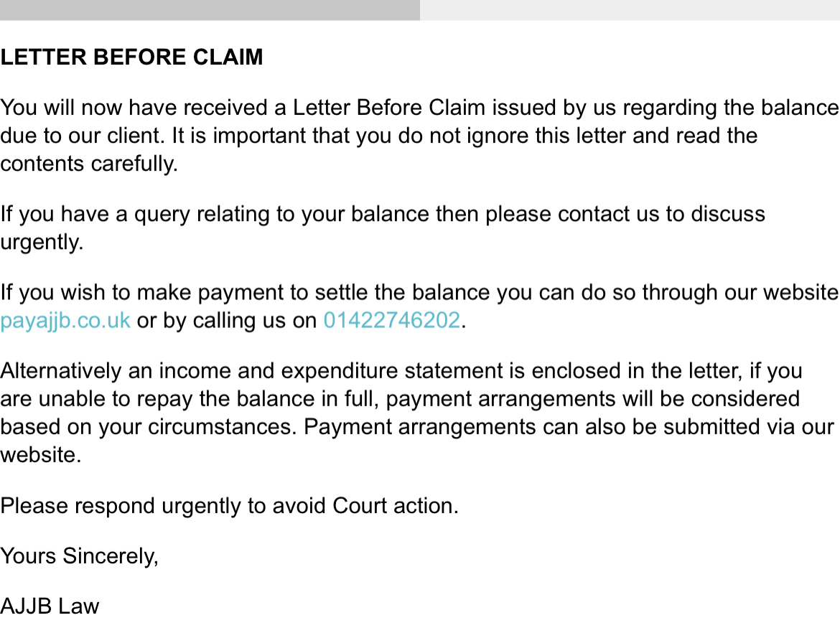Screen dimensions: 840x628
Task: Click the line beginning 'Alternatively an income and expenditure'
Action: (401, 370)
